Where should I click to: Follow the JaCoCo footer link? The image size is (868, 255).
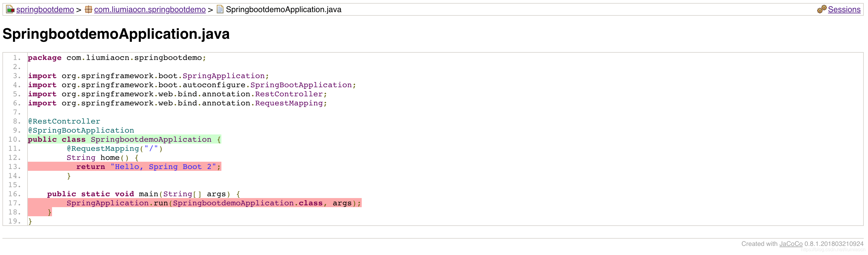(791, 243)
